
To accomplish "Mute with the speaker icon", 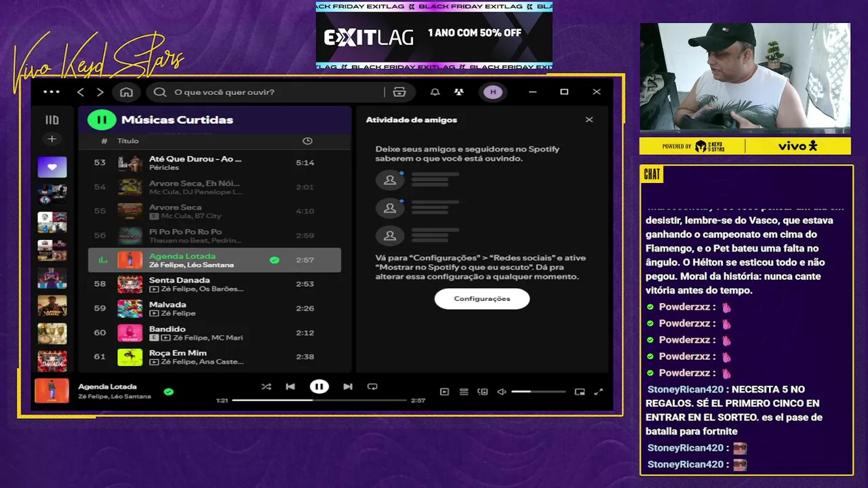I will click(x=502, y=392).
